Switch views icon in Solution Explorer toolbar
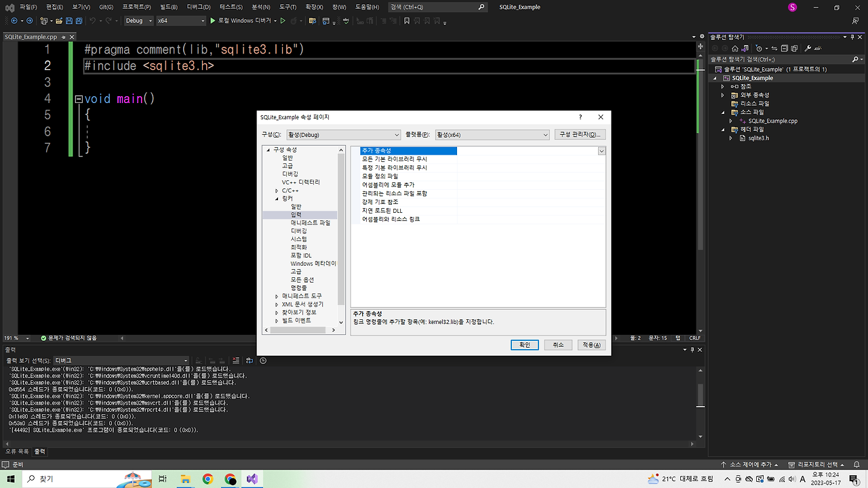868x488 pixels. pos(745,49)
